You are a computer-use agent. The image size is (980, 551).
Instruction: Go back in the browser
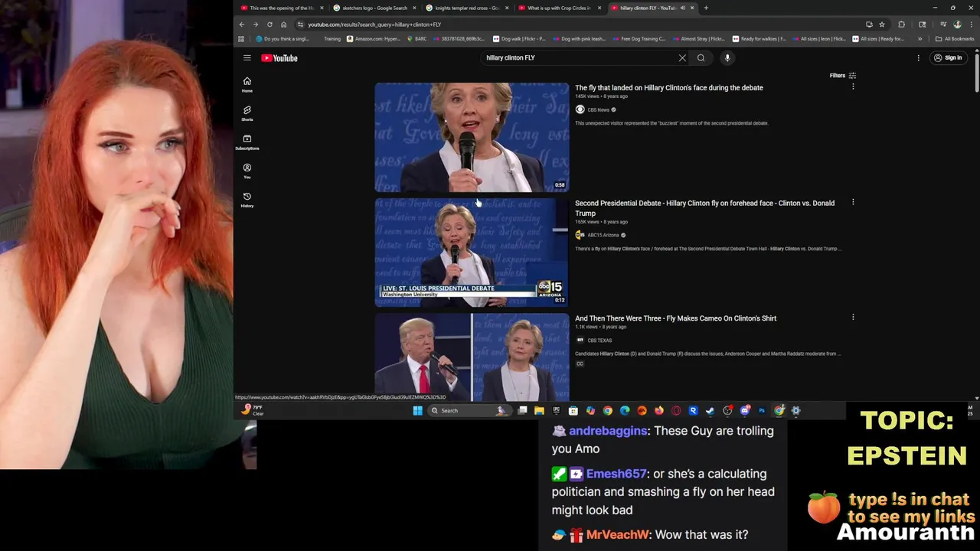pyautogui.click(x=242, y=24)
